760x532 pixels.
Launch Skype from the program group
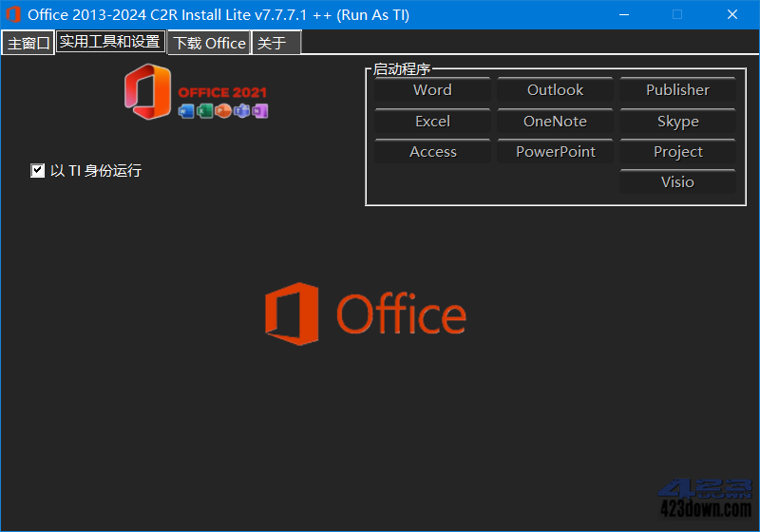coord(677,122)
